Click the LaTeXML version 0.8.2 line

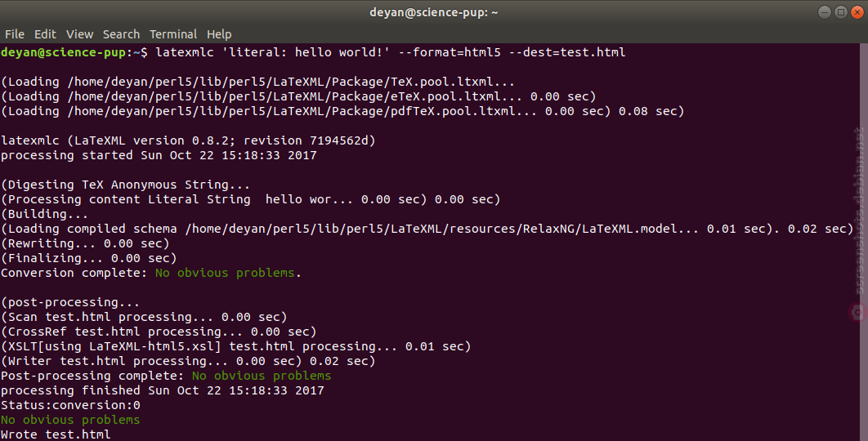tap(188, 140)
